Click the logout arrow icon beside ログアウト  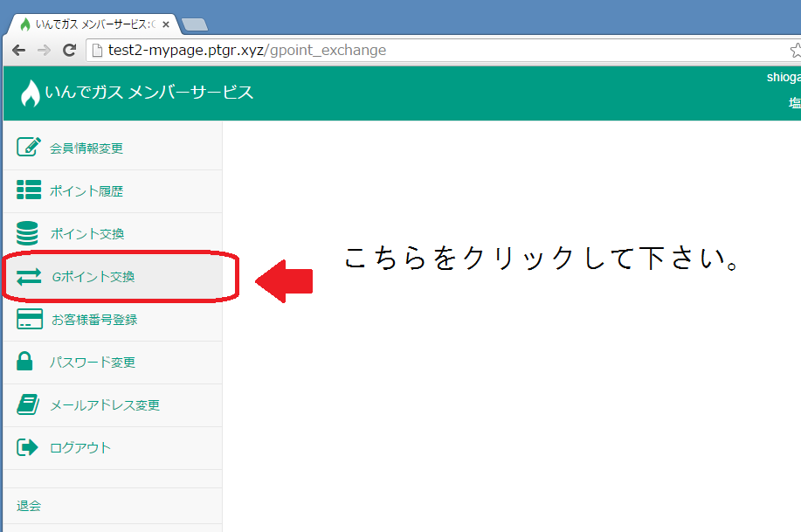point(28,447)
